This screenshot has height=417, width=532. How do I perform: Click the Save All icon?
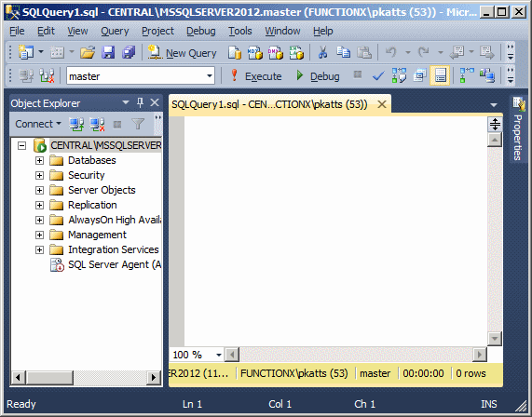(x=129, y=52)
